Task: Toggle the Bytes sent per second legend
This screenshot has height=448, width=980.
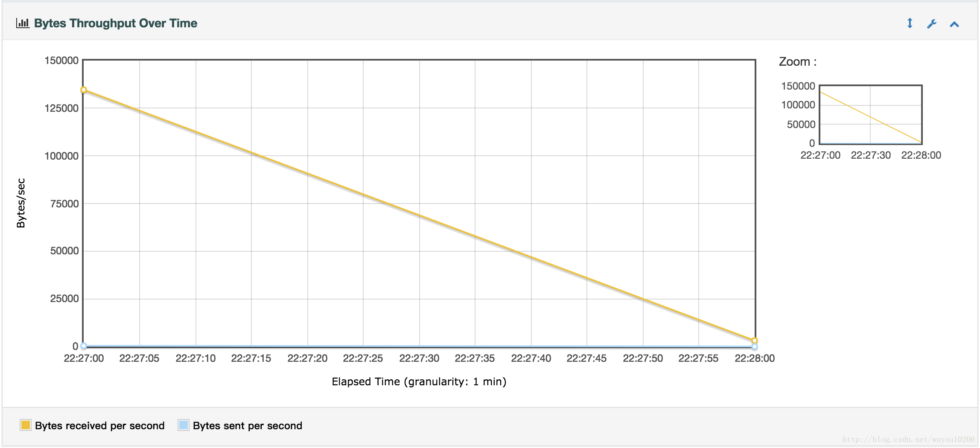Action: pos(240,425)
